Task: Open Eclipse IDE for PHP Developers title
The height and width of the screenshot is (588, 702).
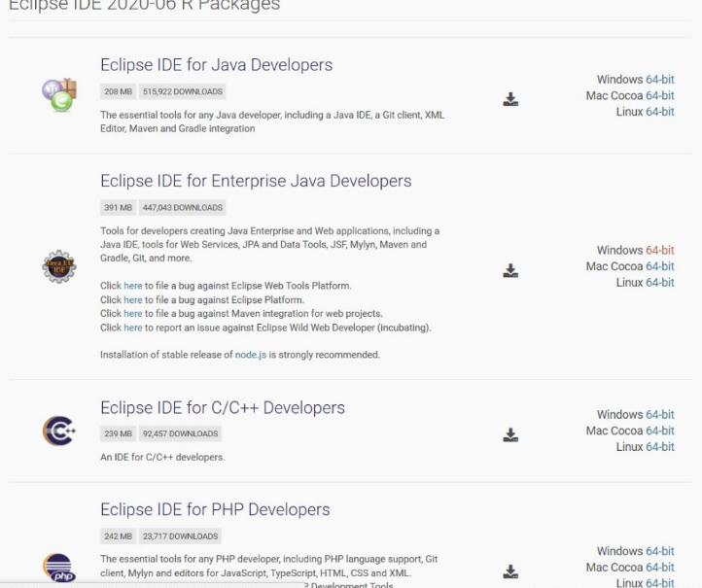Action: pos(215,509)
